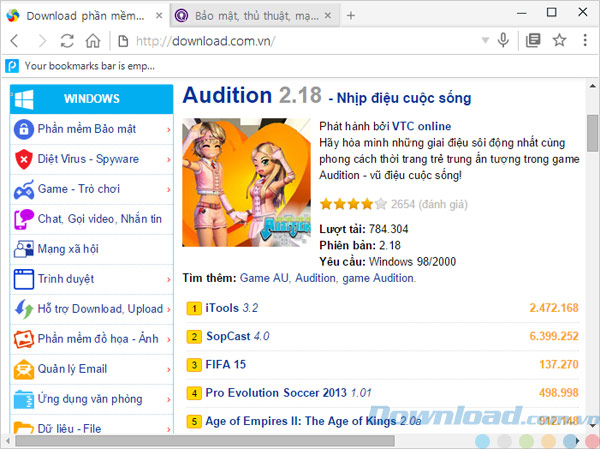This screenshot has height=449, width=600.
Task: Reload the page with the refresh icon
Action: point(67,41)
